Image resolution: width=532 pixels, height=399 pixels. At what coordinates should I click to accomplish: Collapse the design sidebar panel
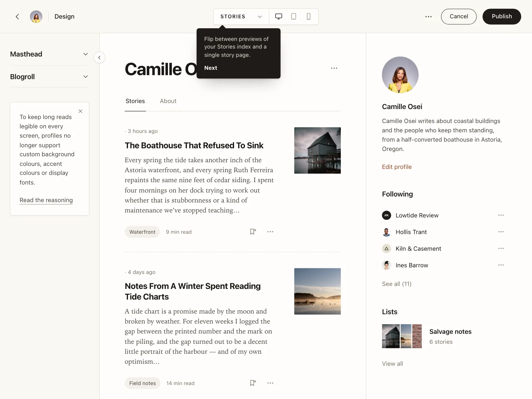click(x=99, y=58)
